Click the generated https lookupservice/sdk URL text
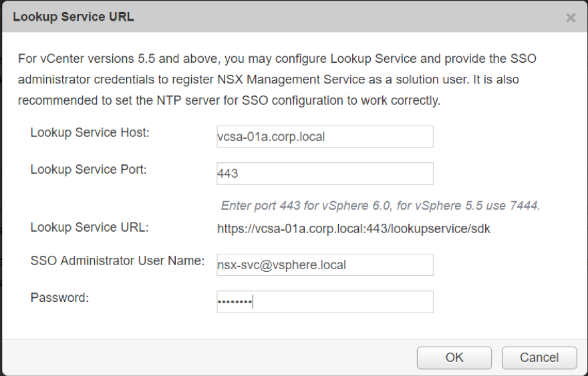The height and width of the screenshot is (376, 588). tap(353, 228)
